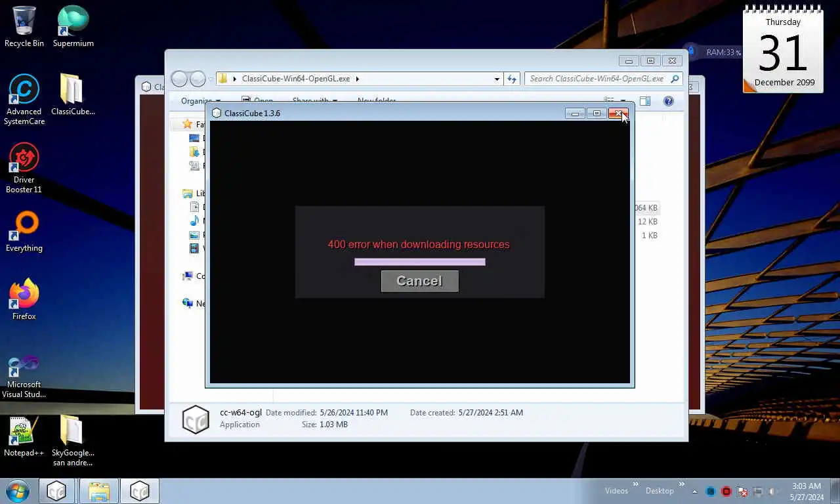Image resolution: width=840 pixels, height=504 pixels.
Task: Open the view options dropdown arrow
Action: click(x=623, y=101)
